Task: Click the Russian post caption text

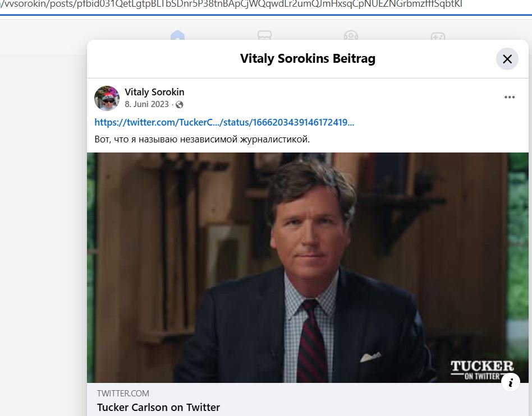Action: (202, 138)
